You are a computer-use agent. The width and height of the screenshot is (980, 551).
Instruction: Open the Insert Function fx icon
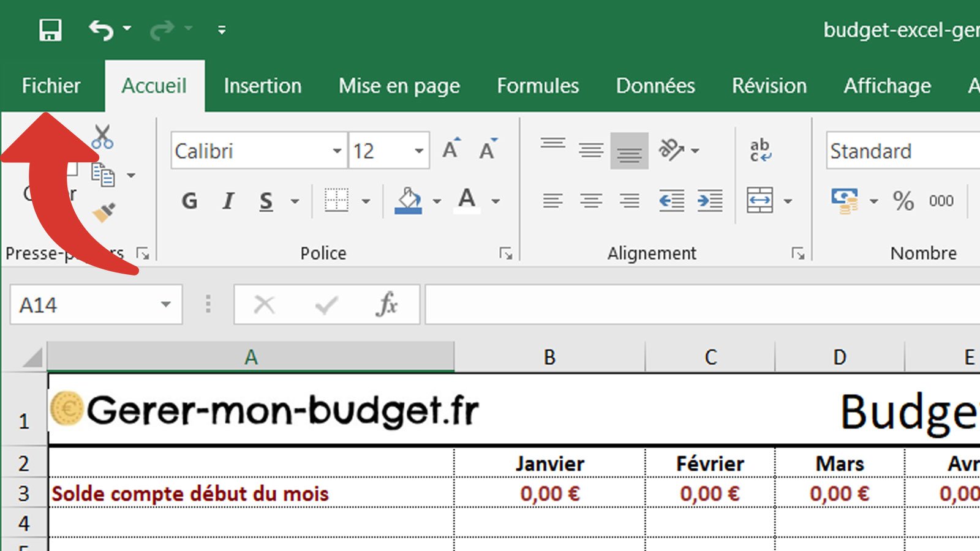click(x=388, y=304)
